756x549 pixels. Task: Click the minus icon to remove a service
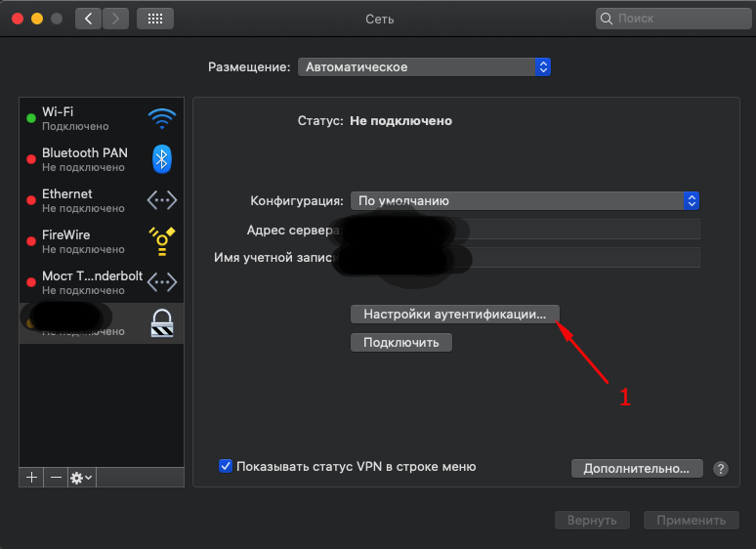56,477
